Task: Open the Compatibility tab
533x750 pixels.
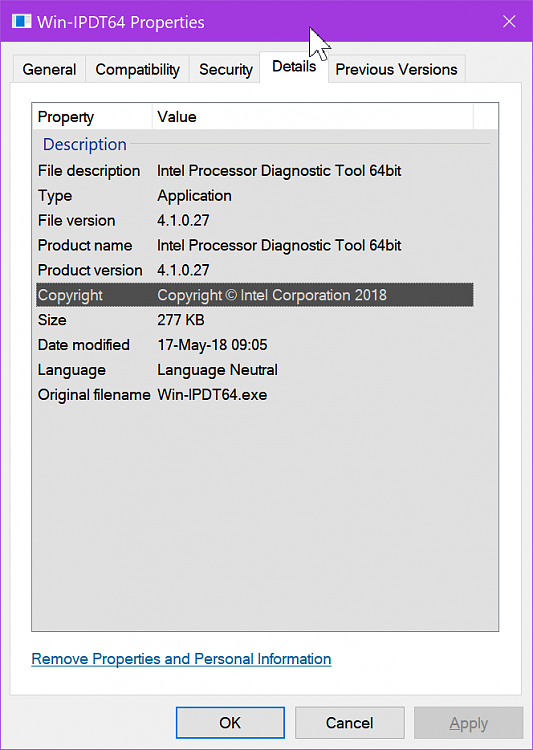Action: tap(137, 69)
